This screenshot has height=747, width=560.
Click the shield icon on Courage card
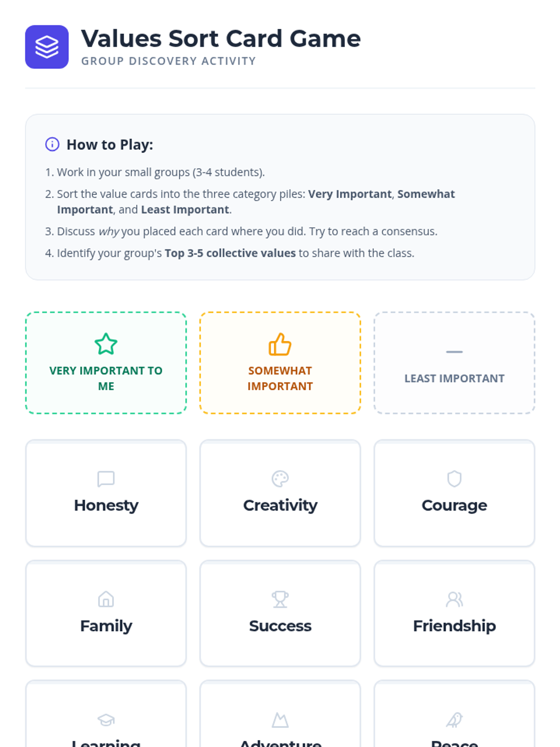(454, 479)
